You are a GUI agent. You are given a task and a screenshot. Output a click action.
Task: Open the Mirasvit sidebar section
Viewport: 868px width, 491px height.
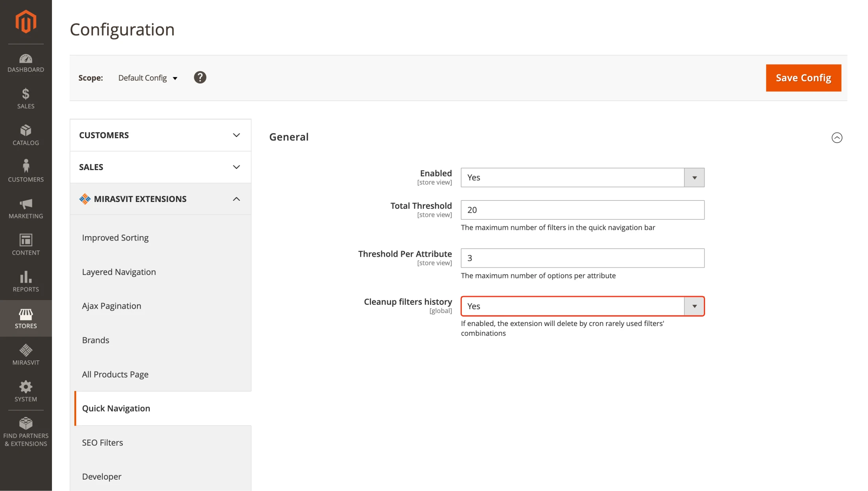(25, 354)
